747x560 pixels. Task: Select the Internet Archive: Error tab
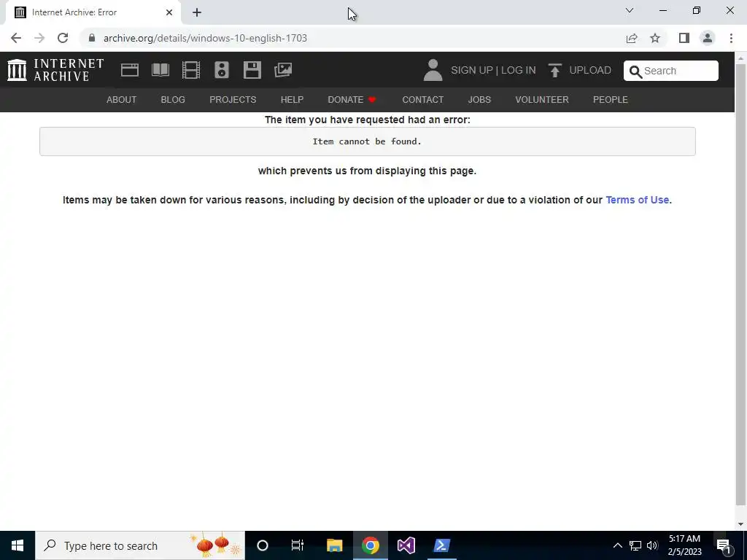point(93,12)
